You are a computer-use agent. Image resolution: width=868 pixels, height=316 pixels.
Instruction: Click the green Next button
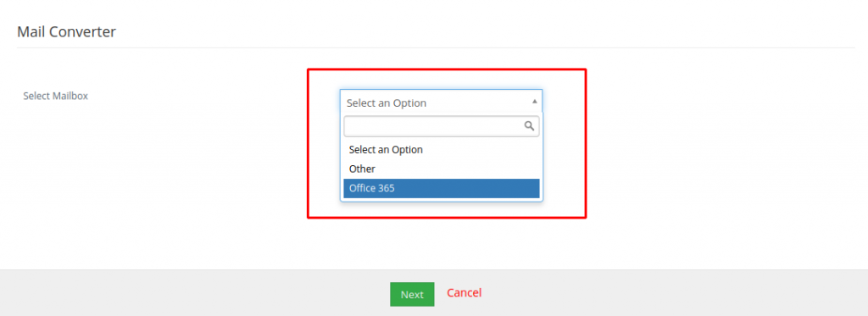(x=412, y=295)
